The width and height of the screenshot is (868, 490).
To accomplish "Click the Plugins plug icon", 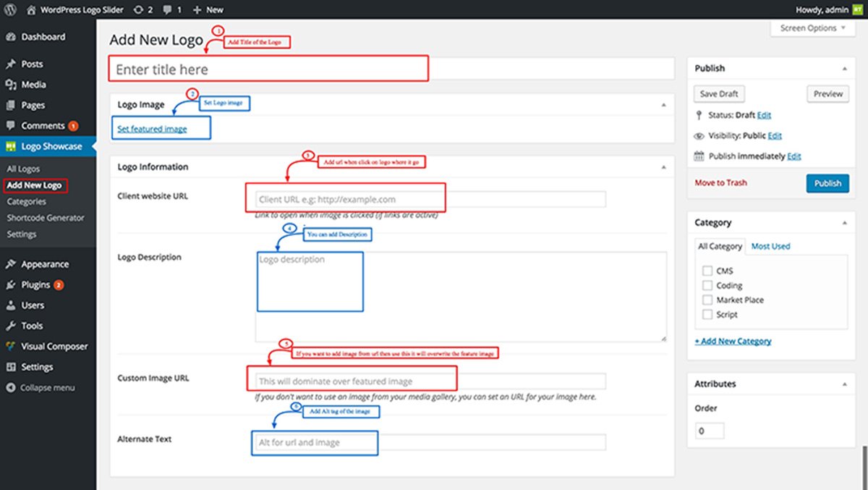I will tap(11, 284).
